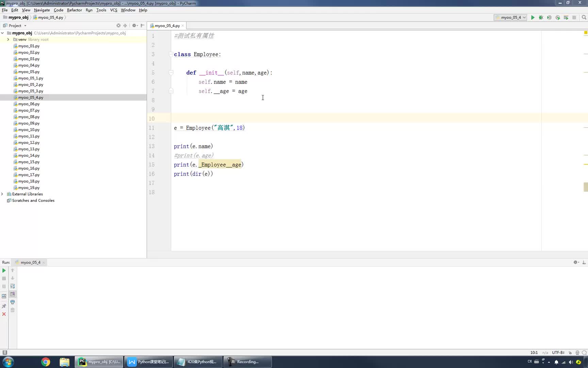Expand External Libraries node
The height and width of the screenshot is (368, 588).
(x=2, y=194)
